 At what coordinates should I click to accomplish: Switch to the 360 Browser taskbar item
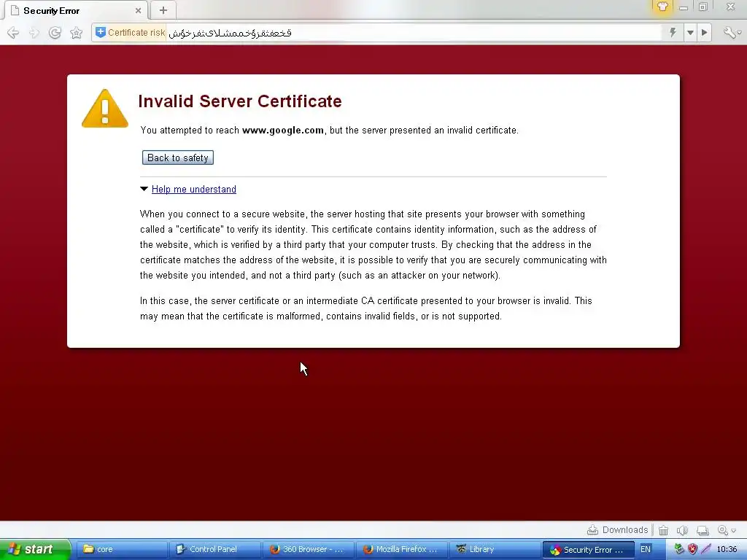(308, 549)
